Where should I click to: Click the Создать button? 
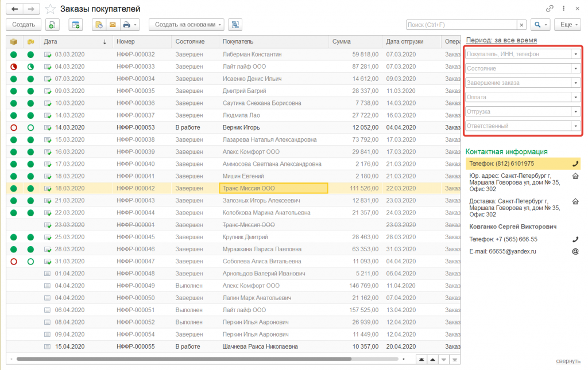(24, 25)
